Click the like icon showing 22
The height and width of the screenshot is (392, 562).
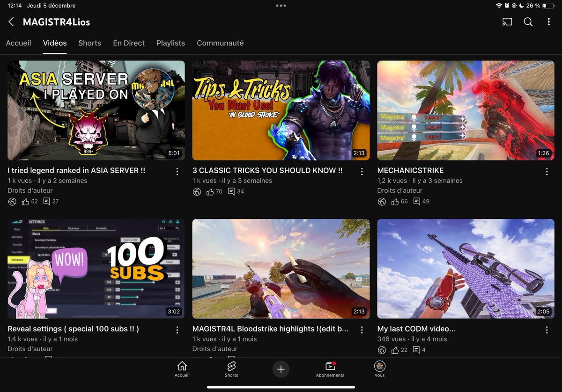coord(395,350)
